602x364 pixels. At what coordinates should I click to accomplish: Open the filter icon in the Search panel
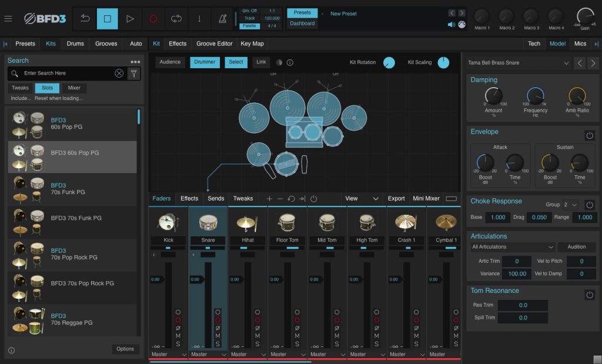[134, 74]
